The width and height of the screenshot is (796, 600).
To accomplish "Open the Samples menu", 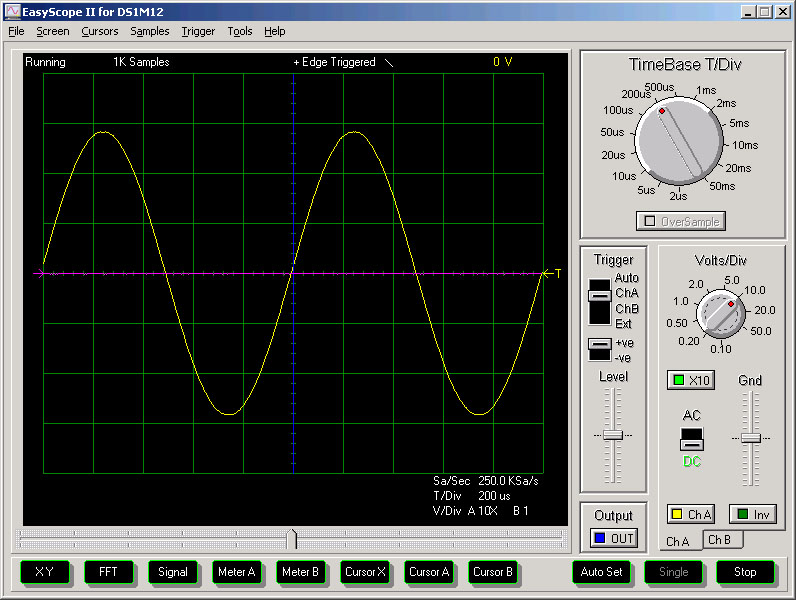I will [150, 31].
